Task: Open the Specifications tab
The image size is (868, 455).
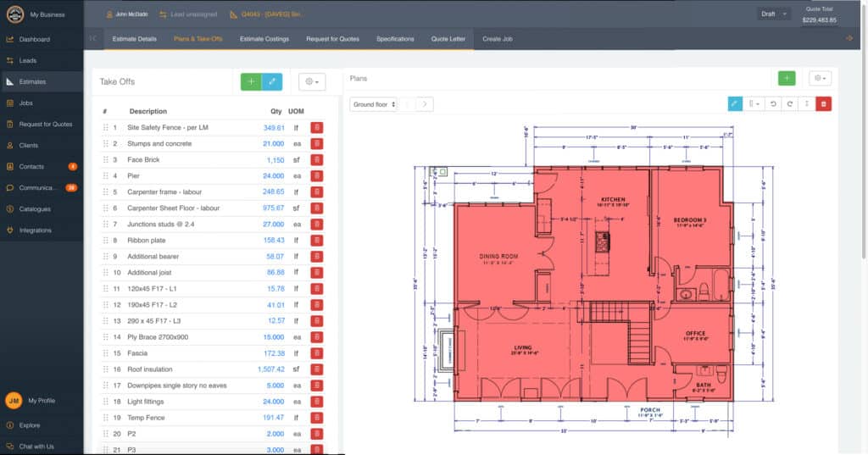Action: tap(395, 39)
